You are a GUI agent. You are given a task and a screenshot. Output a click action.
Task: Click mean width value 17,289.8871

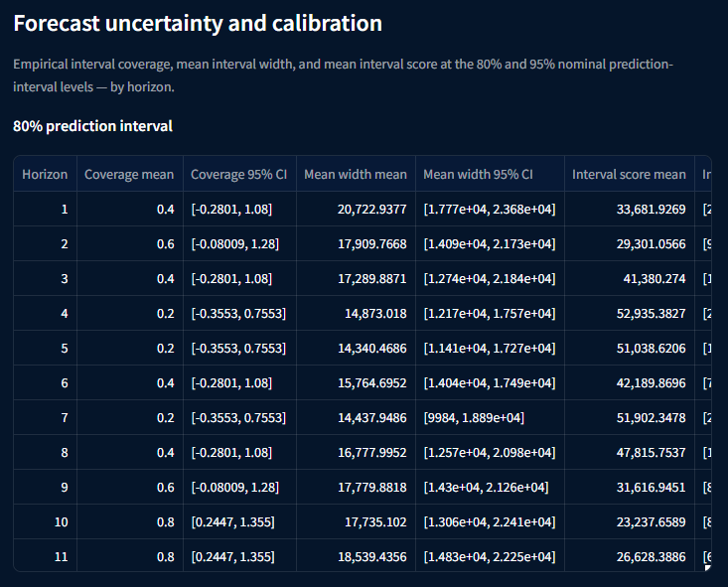(356, 279)
